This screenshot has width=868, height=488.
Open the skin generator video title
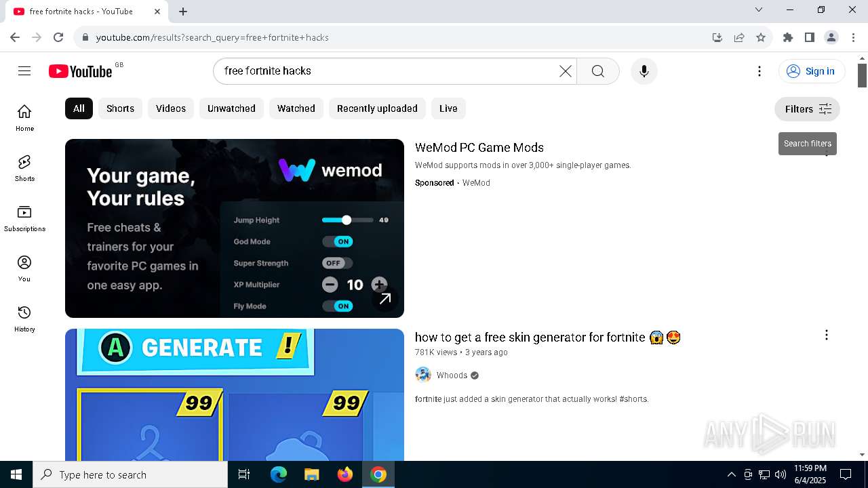pos(548,337)
